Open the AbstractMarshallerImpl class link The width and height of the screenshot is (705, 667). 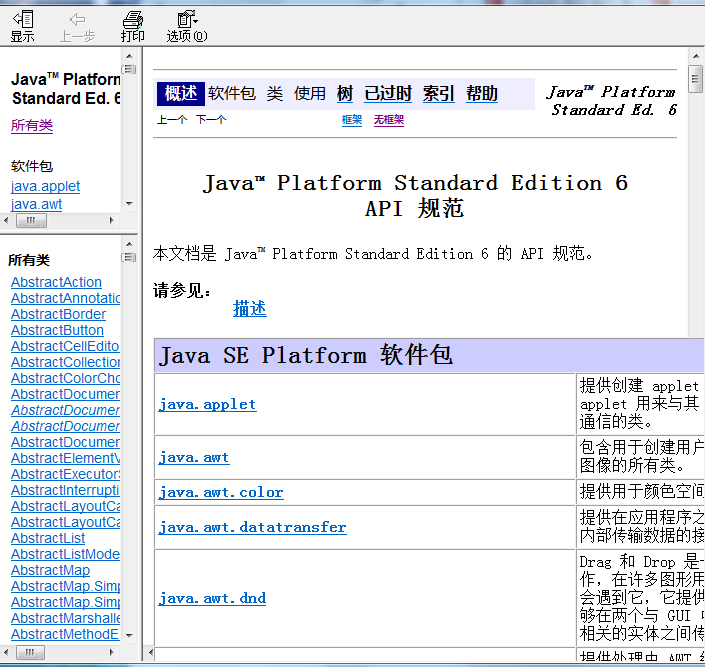coord(65,618)
